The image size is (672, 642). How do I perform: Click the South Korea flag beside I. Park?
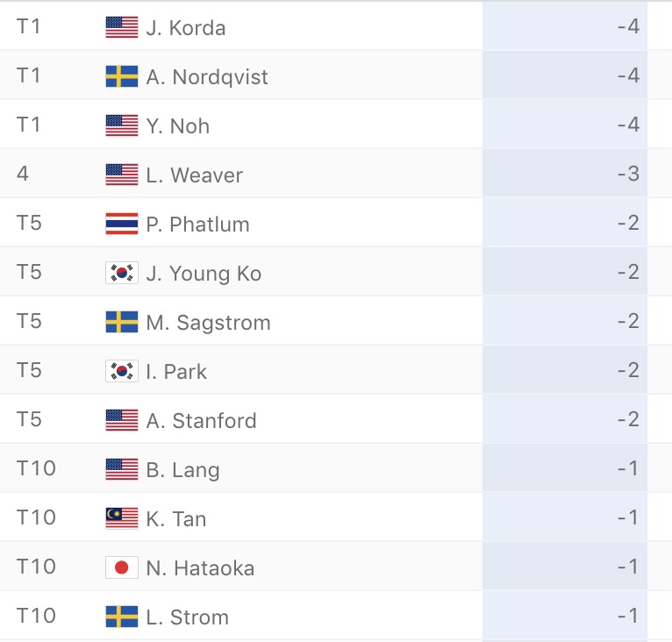click(x=122, y=371)
